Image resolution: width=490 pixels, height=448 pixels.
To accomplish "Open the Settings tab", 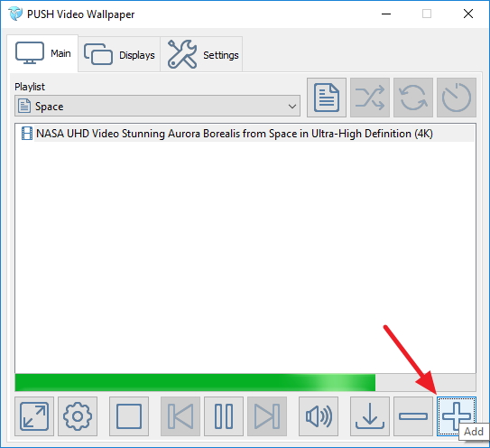I will click(x=201, y=54).
